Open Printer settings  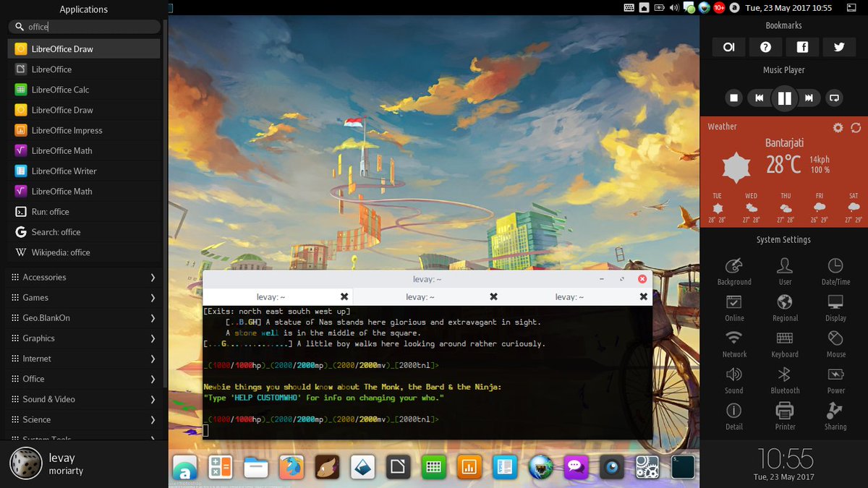tap(785, 416)
